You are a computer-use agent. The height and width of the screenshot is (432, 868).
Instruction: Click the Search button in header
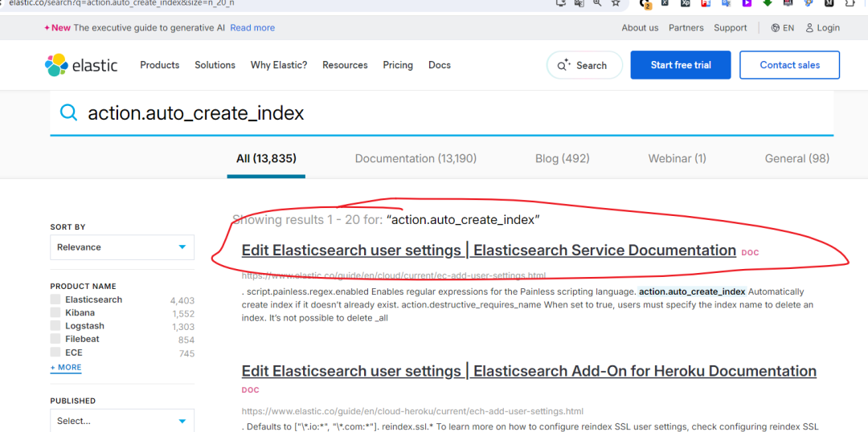pyautogui.click(x=584, y=65)
